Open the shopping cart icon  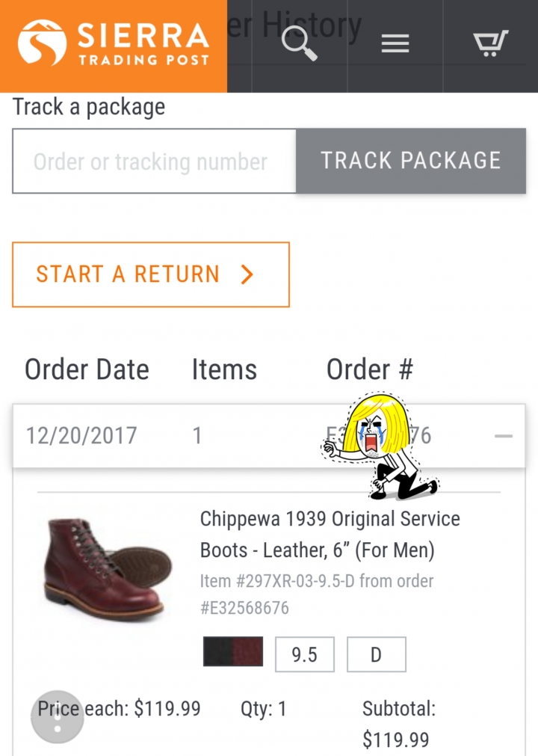click(x=490, y=43)
